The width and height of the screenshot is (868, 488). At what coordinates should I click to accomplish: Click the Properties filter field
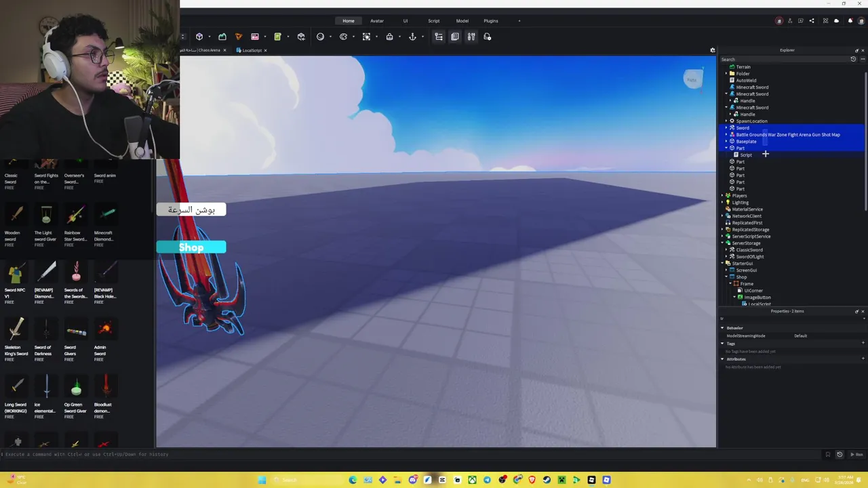pyautogui.click(x=791, y=319)
